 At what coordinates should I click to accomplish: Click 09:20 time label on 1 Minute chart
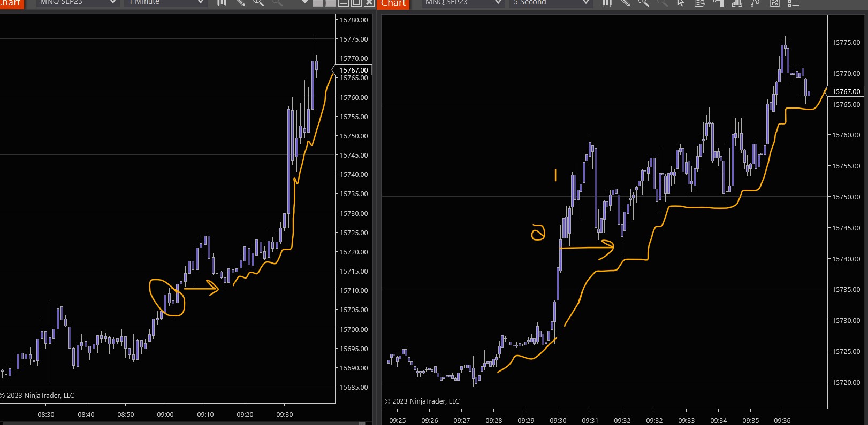245,415
